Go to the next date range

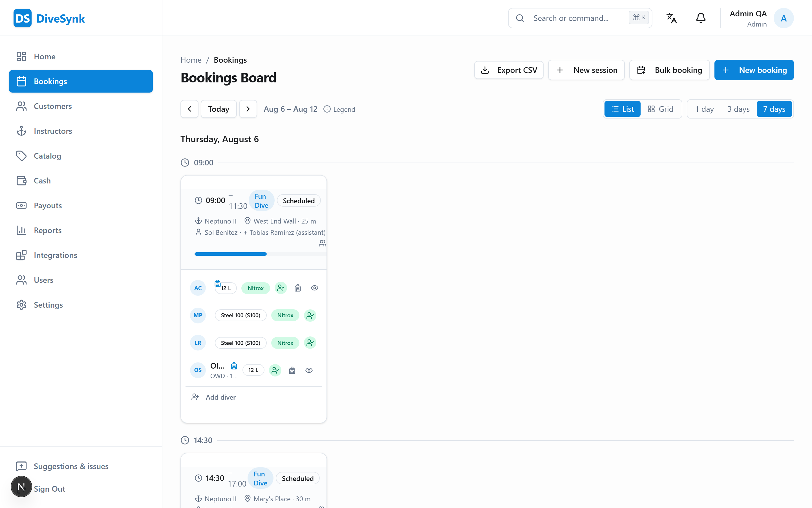pyautogui.click(x=248, y=109)
